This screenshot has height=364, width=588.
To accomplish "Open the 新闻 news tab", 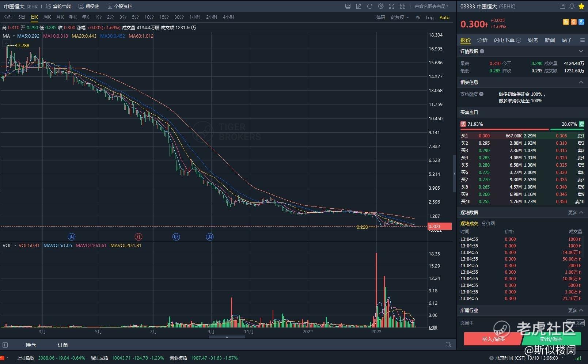I will point(550,40).
